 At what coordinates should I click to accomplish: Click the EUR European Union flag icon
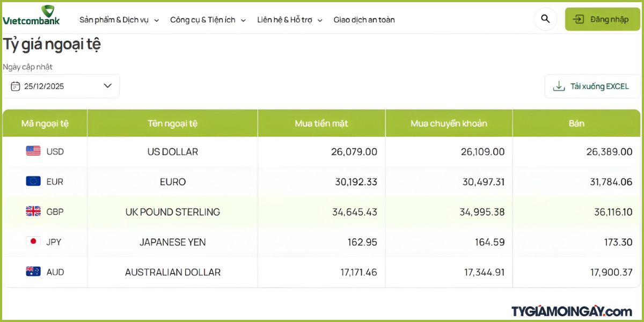[x=33, y=181]
